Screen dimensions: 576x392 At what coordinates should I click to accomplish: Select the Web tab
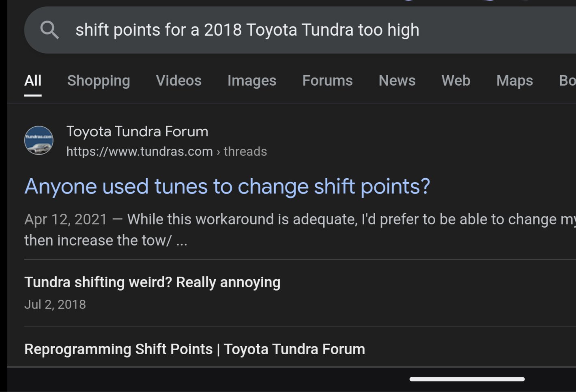456,80
